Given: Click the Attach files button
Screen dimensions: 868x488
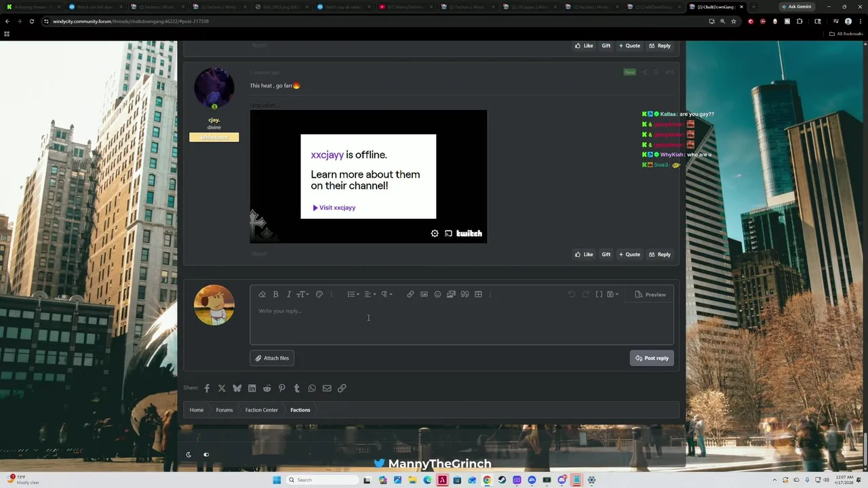Looking at the screenshot, I should [272, 358].
